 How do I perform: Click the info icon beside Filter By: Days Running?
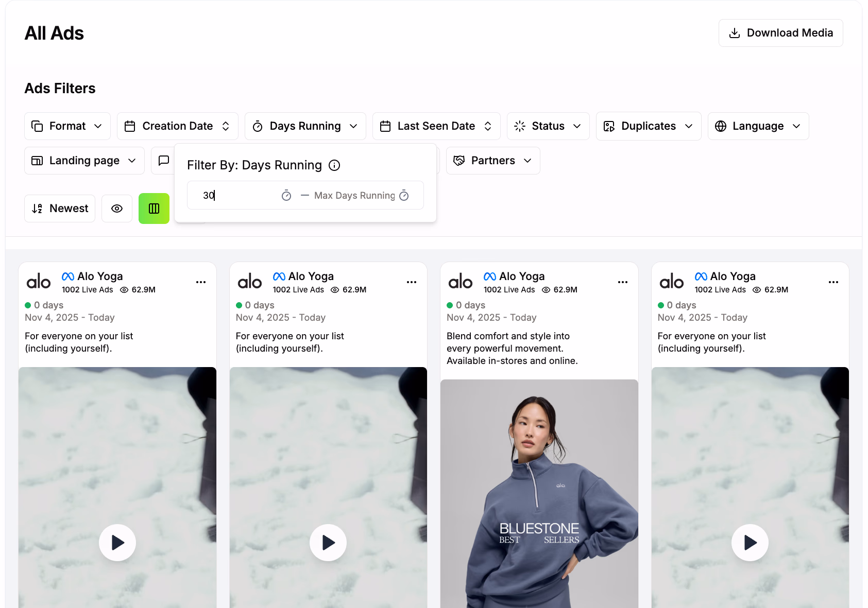(334, 165)
